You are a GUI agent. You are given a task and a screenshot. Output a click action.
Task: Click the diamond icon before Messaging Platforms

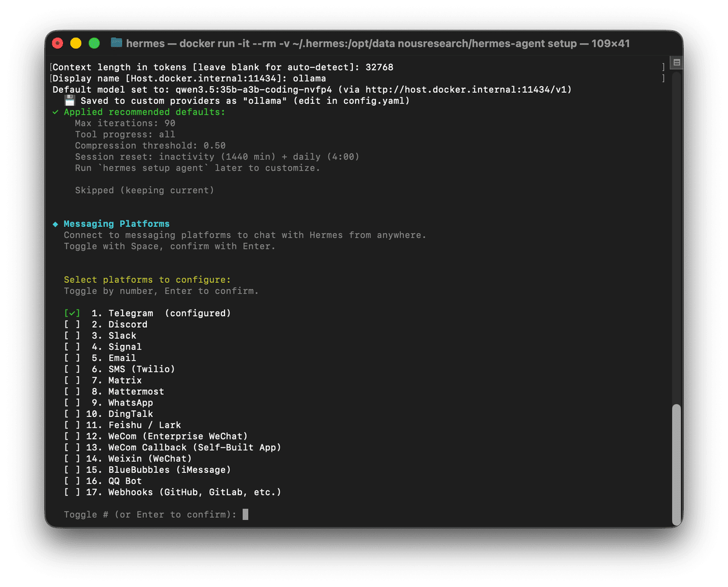56,224
